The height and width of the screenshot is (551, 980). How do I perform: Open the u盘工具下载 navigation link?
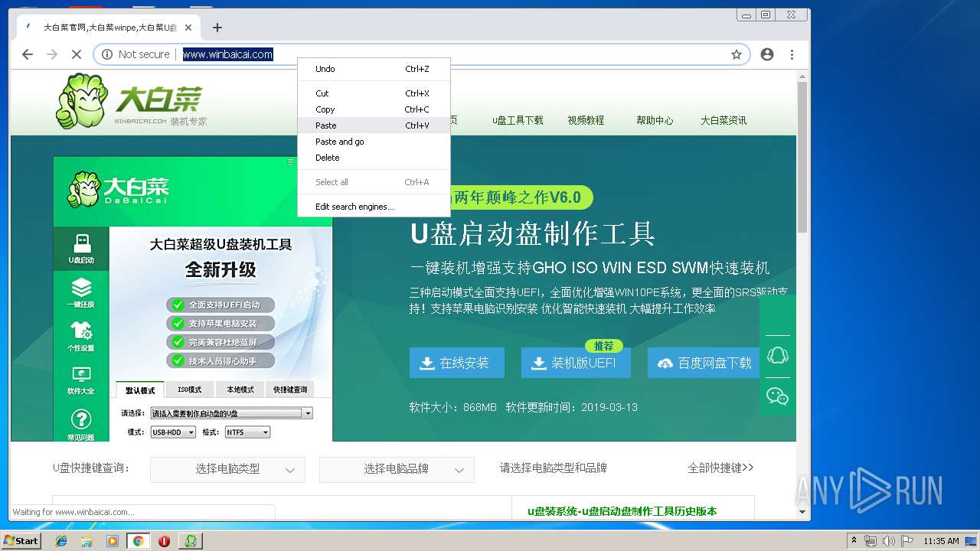(x=518, y=120)
